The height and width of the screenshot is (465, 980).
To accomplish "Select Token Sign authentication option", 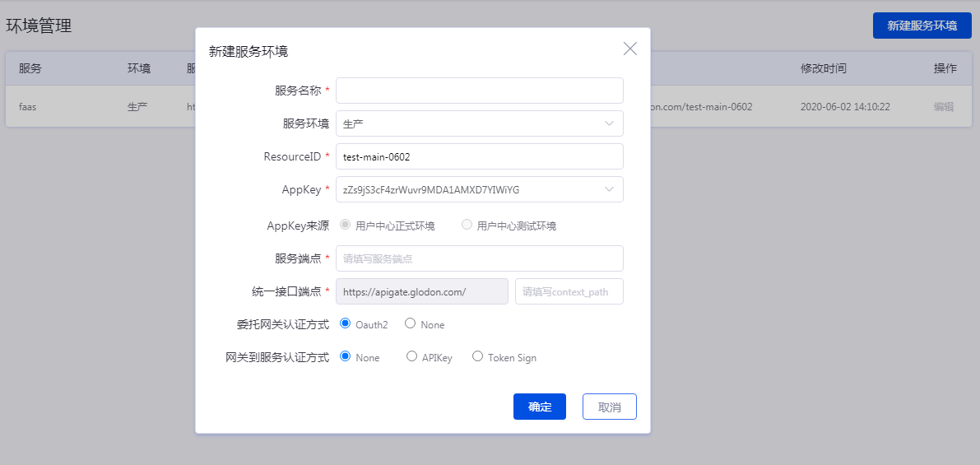I will click(x=477, y=356).
